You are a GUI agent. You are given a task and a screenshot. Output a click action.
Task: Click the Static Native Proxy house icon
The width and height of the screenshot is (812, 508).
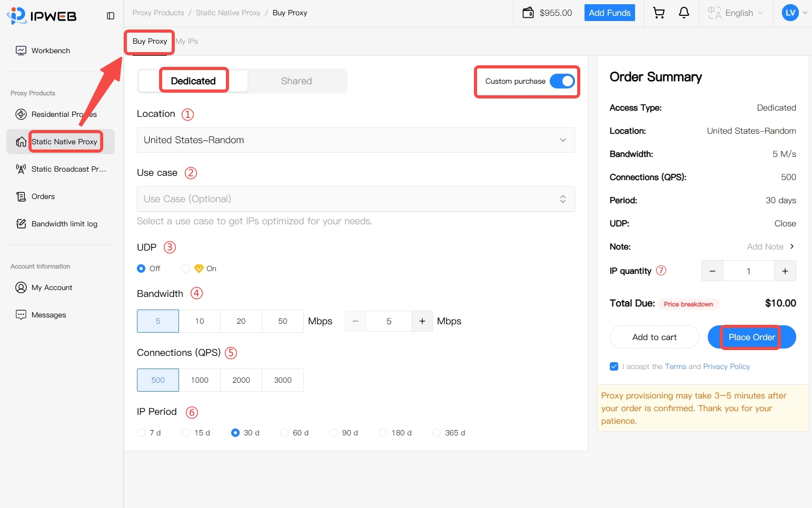(x=21, y=142)
